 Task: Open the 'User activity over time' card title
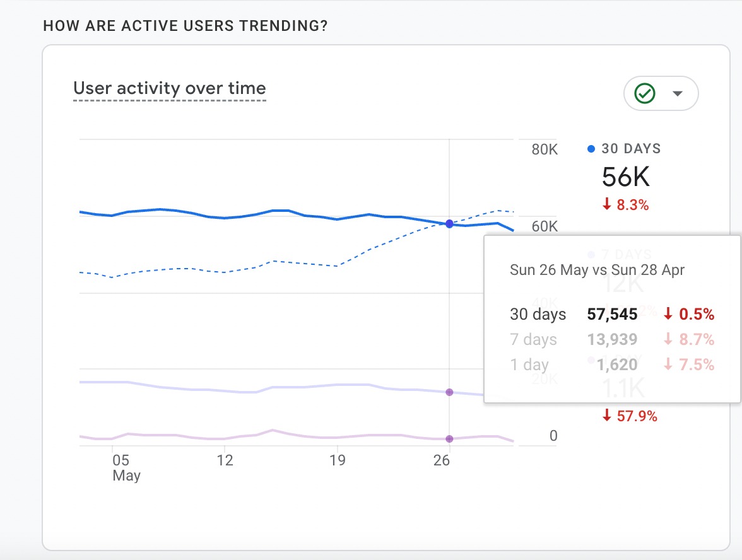pos(169,88)
